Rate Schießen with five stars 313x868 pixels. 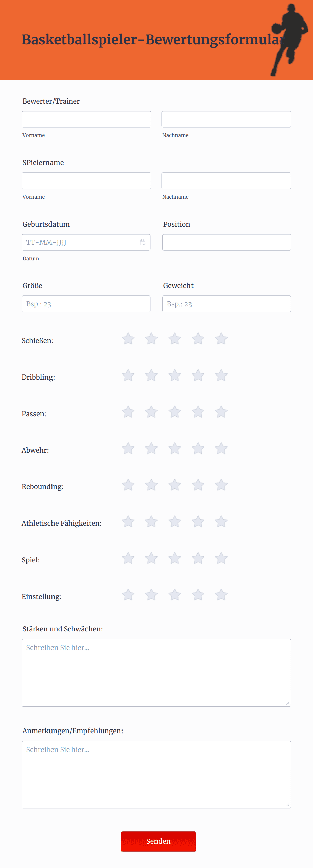pos(221,339)
